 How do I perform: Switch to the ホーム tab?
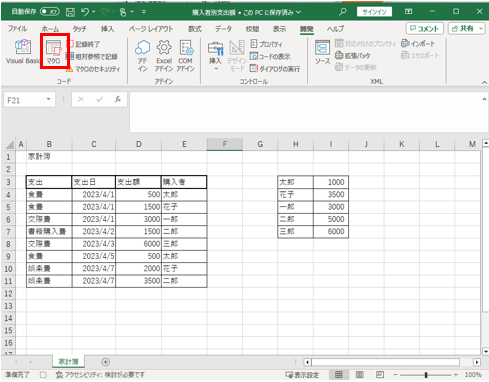pos(50,29)
